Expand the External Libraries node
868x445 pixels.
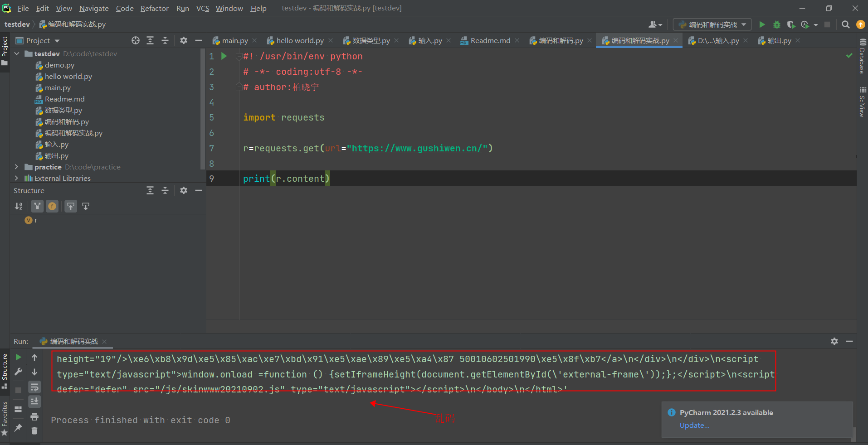tap(17, 178)
